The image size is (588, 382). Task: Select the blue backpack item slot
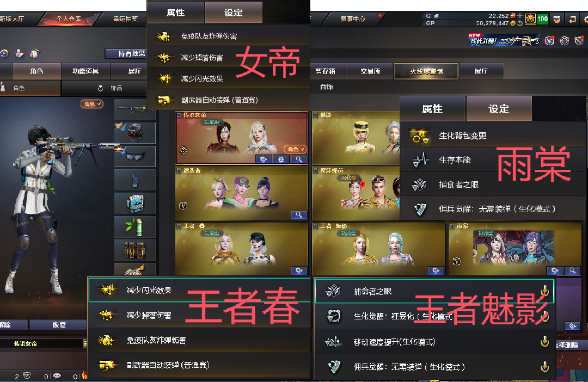[x=135, y=203]
